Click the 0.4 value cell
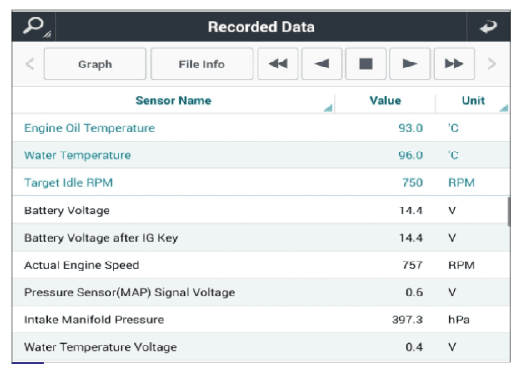The image size is (520, 373). click(x=414, y=347)
